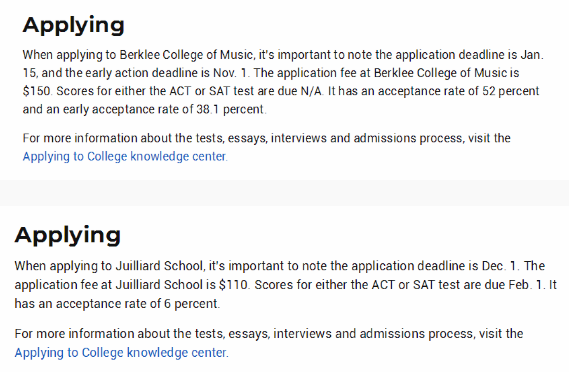Click the second Applying heading above Juilliard text
This screenshot has height=372, width=569.
[x=67, y=235]
